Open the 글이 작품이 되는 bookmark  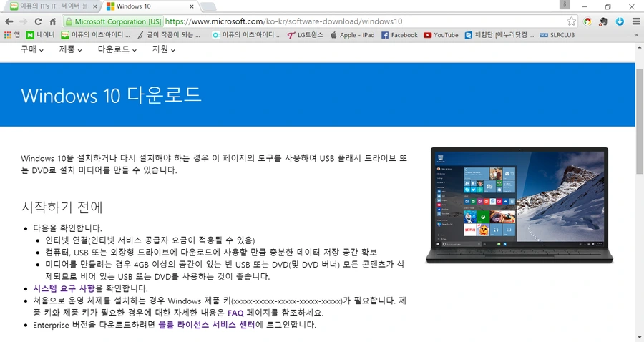[x=168, y=35]
